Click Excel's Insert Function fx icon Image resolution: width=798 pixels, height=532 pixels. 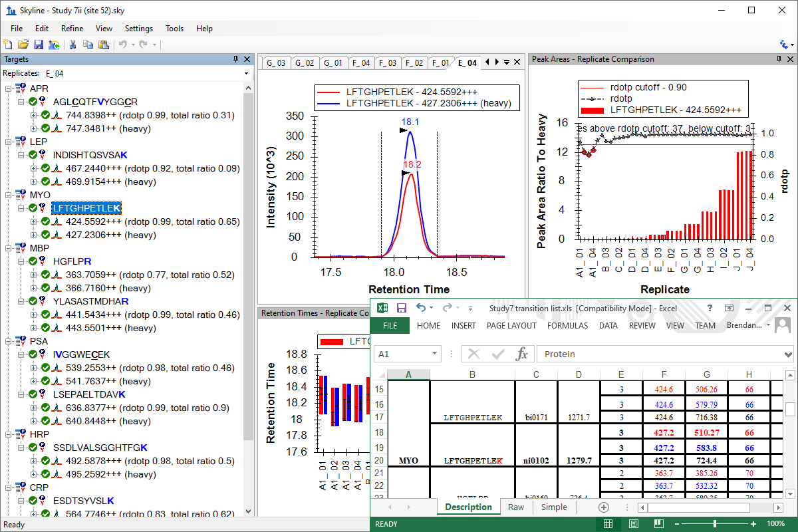(x=522, y=354)
